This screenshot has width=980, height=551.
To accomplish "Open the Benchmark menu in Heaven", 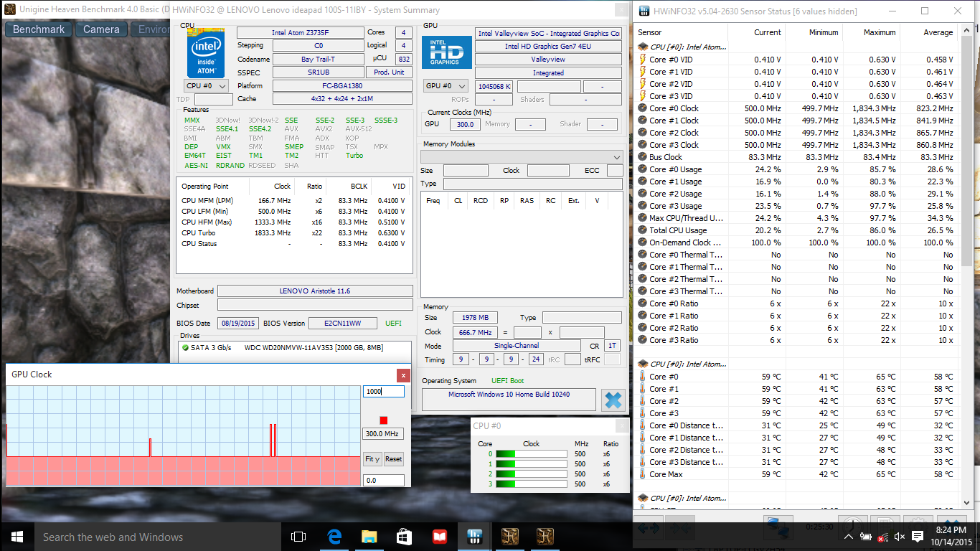I will 39,29.
